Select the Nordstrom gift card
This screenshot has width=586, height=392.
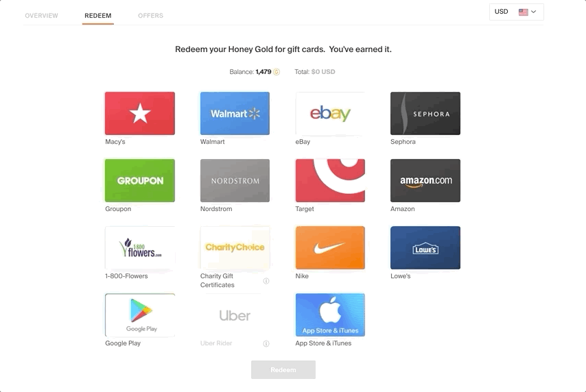tap(235, 181)
